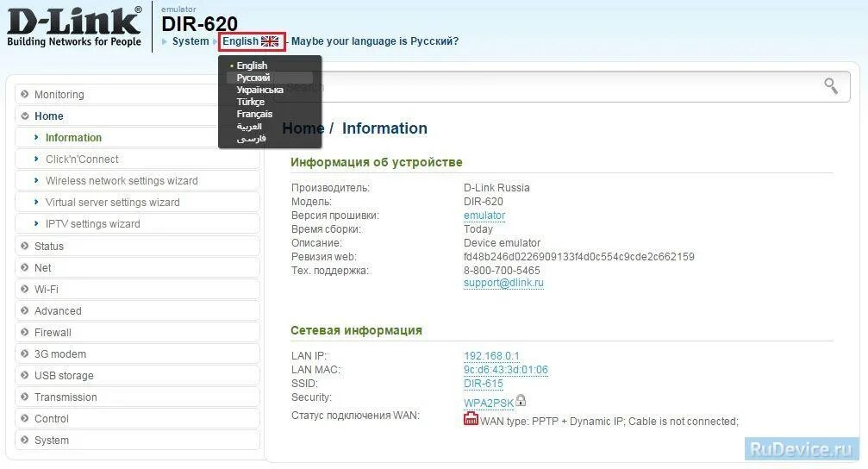The width and height of the screenshot is (868, 469).
Task: Expand the System section in sidebar
Action: coord(137,441)
